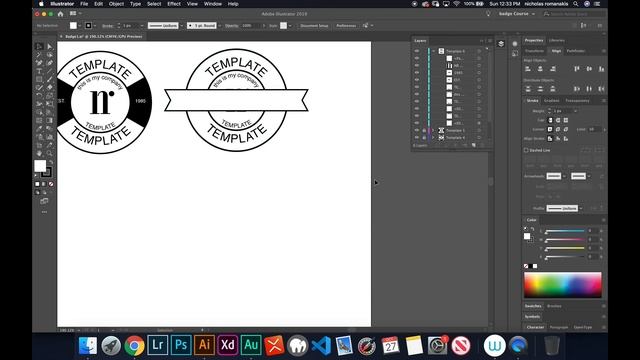The image size is (640, 360).
Task: Open Photoshop from the Dock
Action: (x=181, y=345)
